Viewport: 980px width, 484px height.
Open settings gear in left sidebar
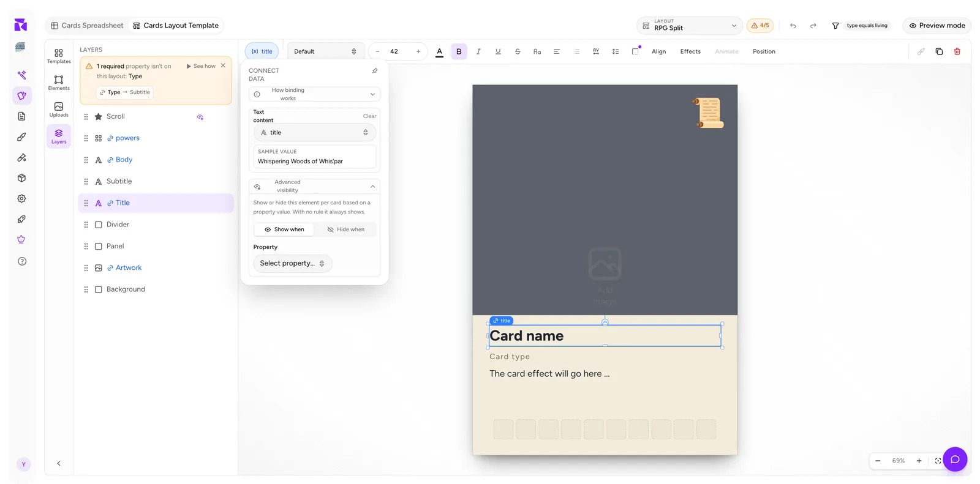pyautogui.click(x=22, y=199)
